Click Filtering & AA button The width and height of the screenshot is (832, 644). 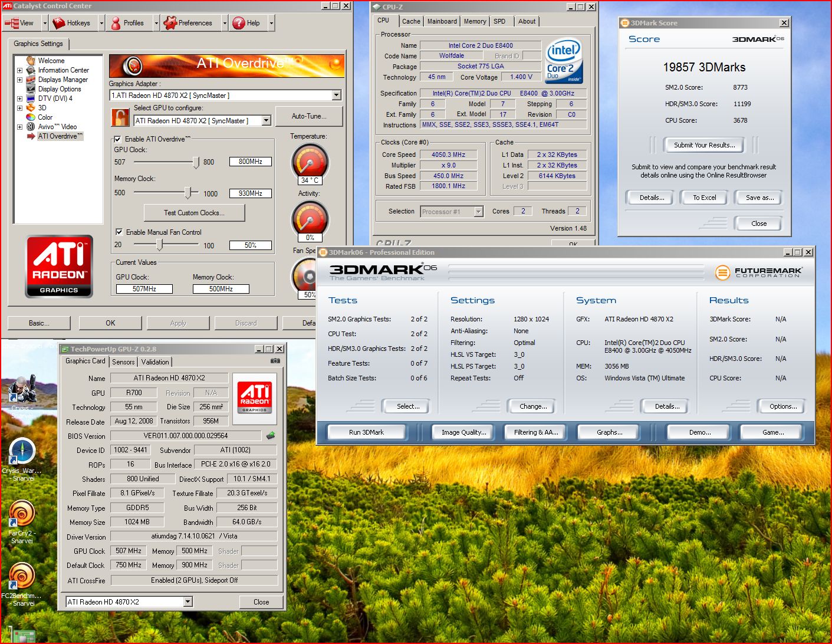pos(536,432)
